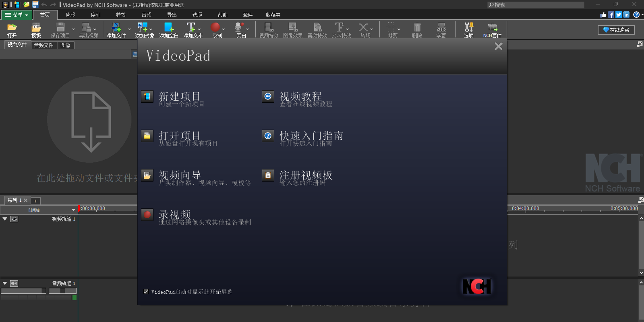The width and height of the screenshot is (644, 322).
Task: Click the search (搜索) input field
Action: pos(536,5)
